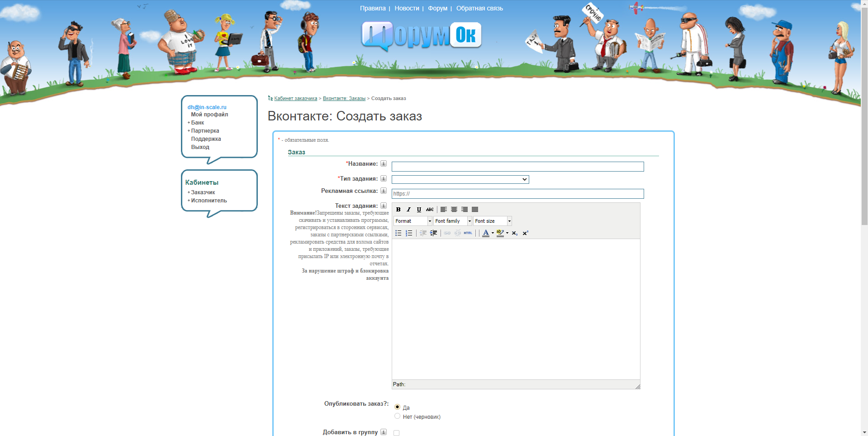This screenshot has height=436, width=868.
Task: Click the info icon beside Текст задания
Action: click(384, 206)
